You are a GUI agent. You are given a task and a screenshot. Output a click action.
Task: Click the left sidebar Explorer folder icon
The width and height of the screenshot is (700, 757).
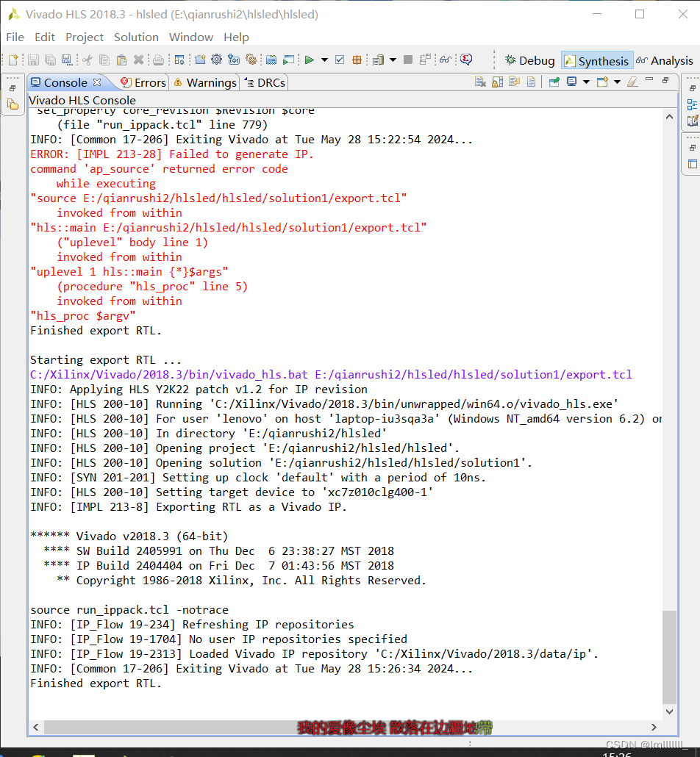[x=13, y=104]
